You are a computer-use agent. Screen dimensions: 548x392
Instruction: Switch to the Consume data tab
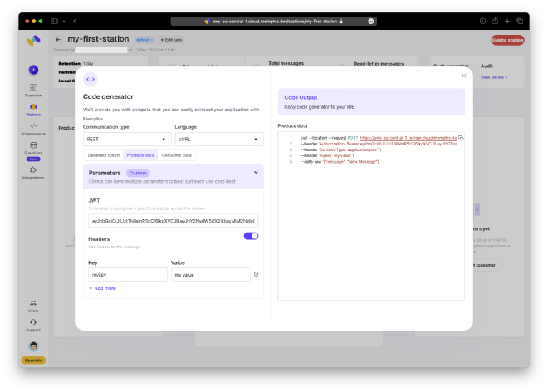pos(176,155)
